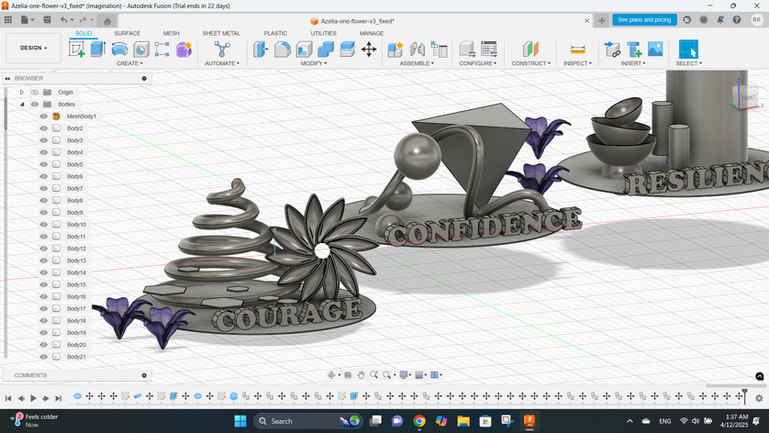Open the SELECT dropdown menu

pyautogui.click(x=689, y=63)
